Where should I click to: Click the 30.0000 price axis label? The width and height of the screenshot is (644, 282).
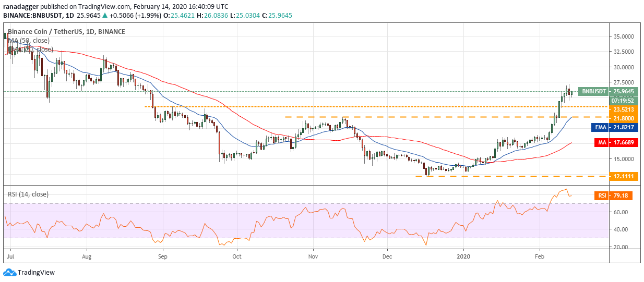click(x=623, y=67)
